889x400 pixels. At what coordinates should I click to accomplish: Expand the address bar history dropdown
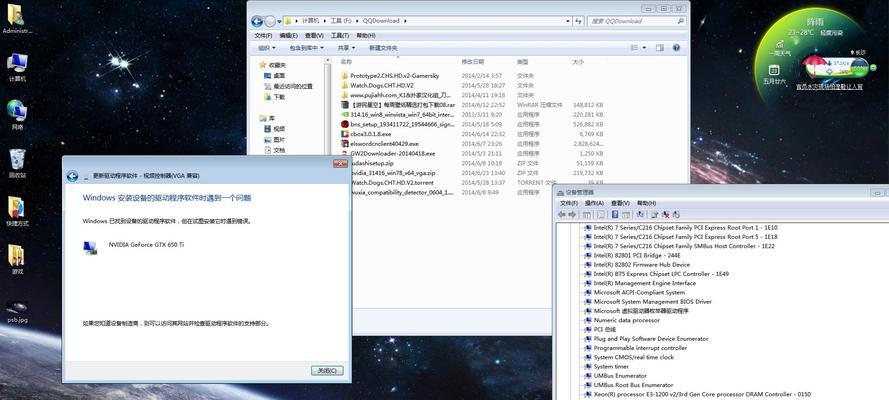pos(568,21)
